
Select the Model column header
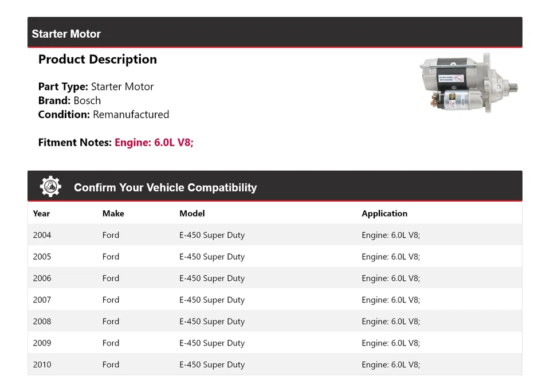tap(192, 213)
